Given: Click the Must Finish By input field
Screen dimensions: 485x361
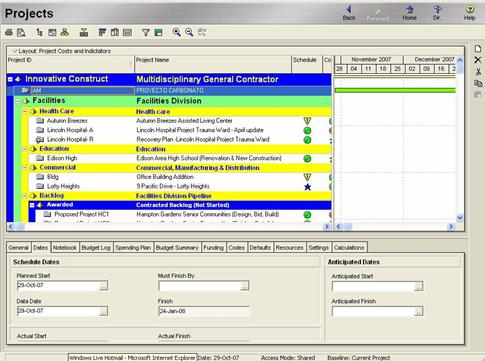Looking at the screenshot, I should click(x=199, y=286).
